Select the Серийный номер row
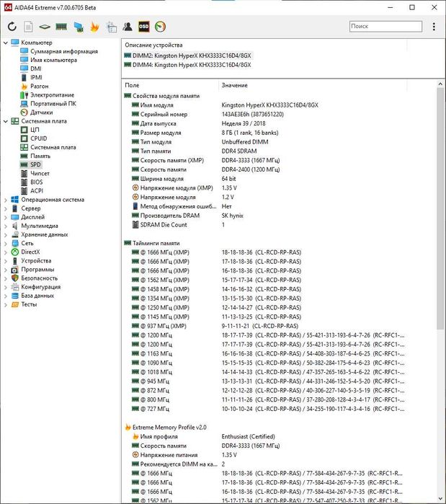This screenshot has height=504, width=446. (263, 114)
